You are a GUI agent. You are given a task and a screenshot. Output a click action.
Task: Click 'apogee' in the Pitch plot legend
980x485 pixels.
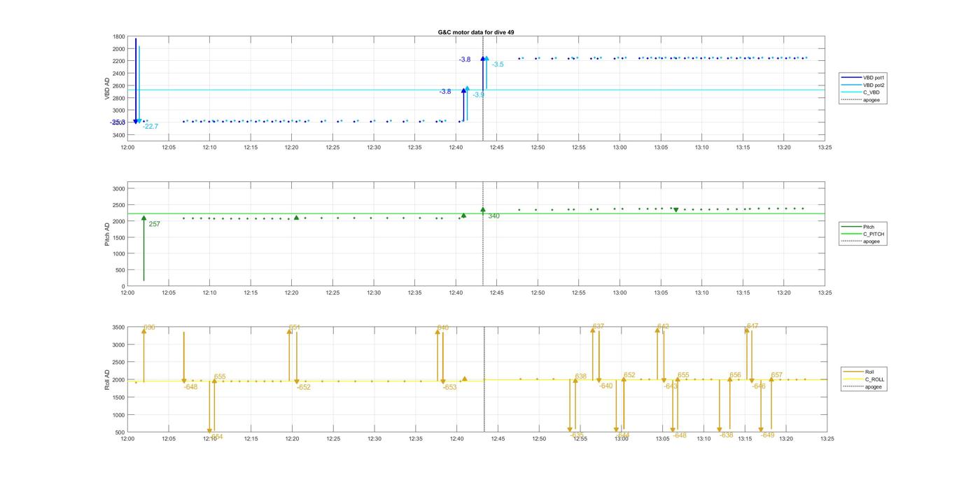click(871, 241)
